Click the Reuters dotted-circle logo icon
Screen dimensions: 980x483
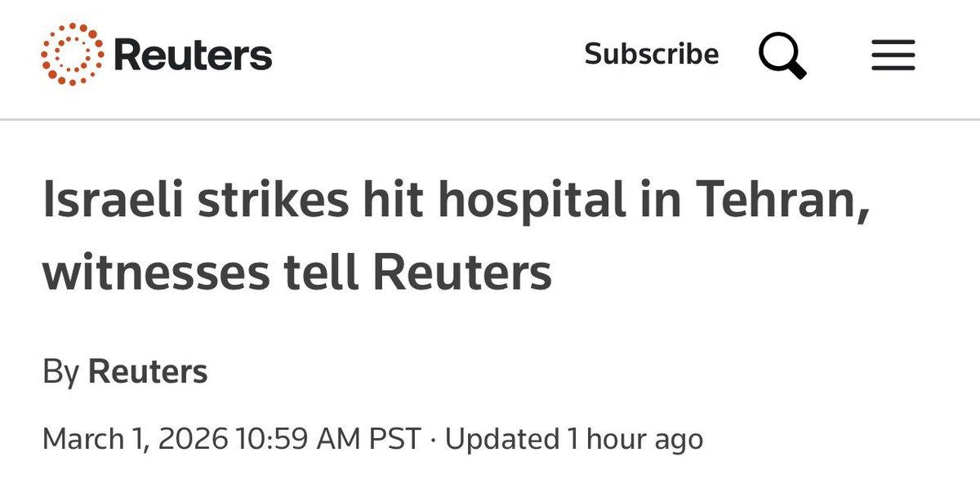pos(72,55)
